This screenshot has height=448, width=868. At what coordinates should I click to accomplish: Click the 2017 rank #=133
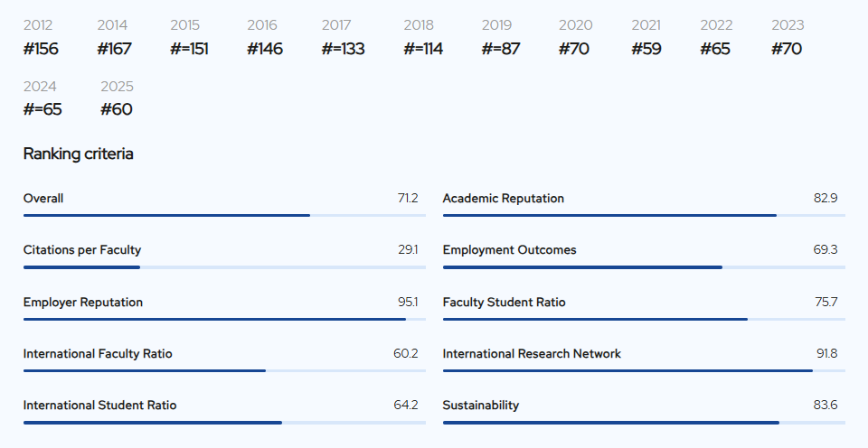344,49
